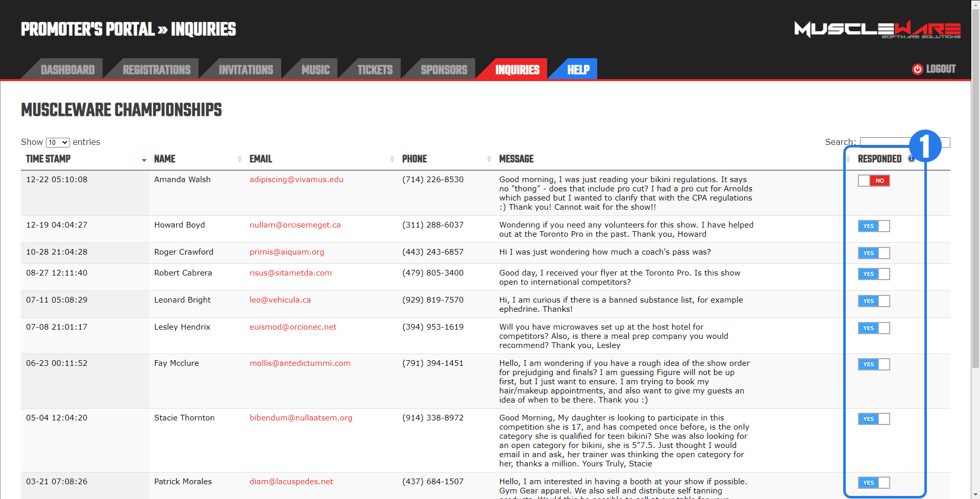Click the Phone column sort arrows
The image size is (980, 499).
(x=489, y=159)
